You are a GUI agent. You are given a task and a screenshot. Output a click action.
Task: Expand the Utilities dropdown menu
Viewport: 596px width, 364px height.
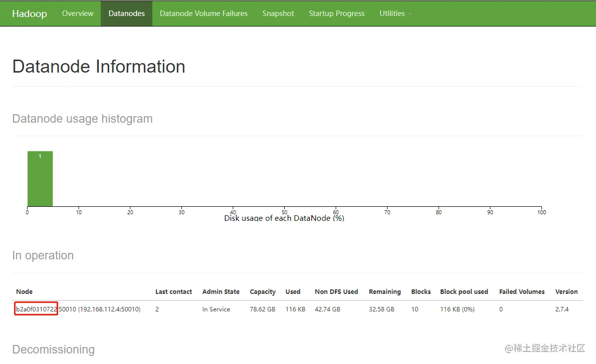pyautogui.click(x=395, y=14)
